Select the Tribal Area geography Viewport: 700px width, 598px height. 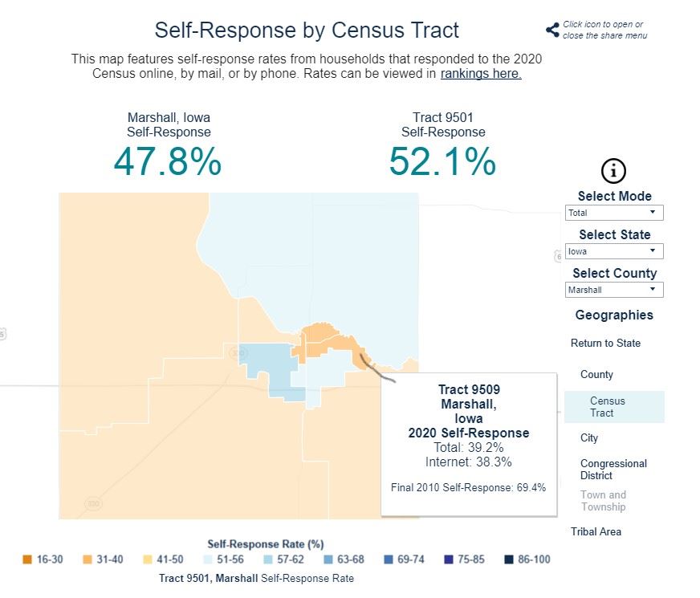tap(596, 532)
